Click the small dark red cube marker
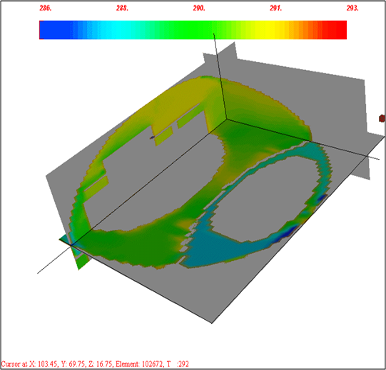Screen dimensions: 386x370 (x=382, y=118)
